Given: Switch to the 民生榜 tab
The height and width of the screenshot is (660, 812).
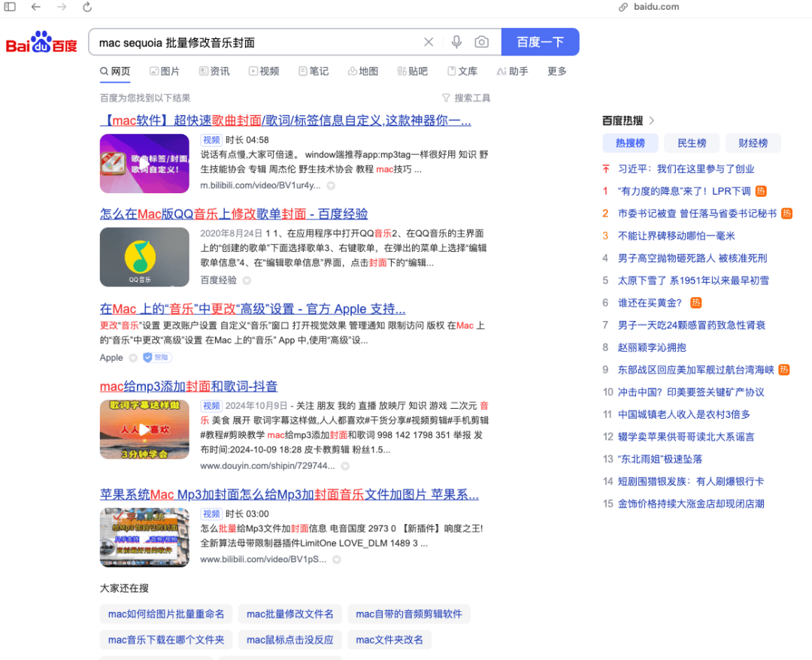Looking at the screenshot, I should [692, 144].
